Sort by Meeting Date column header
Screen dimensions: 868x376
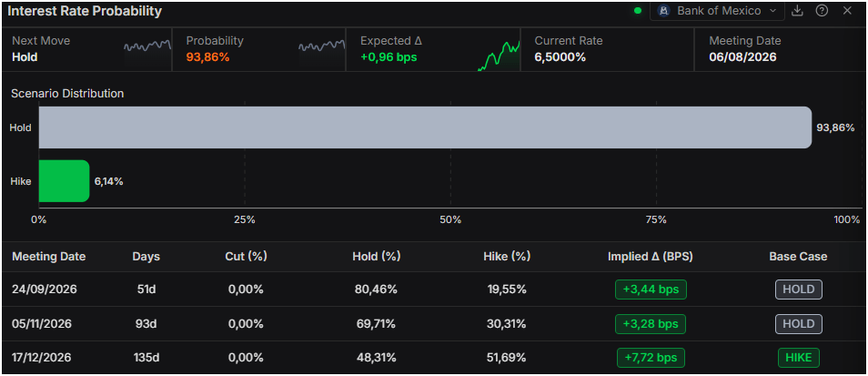49,257
